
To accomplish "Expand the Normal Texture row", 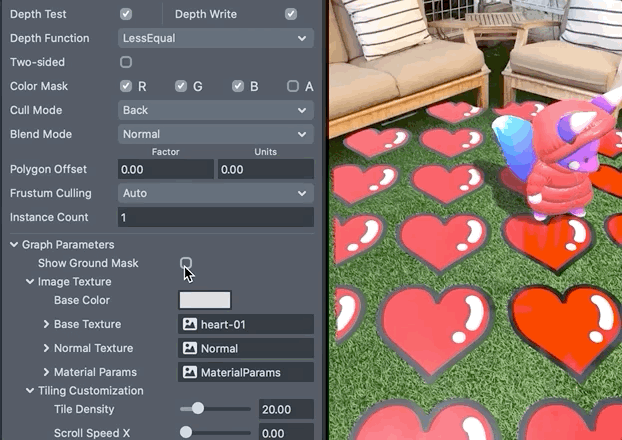I will click(46, 348).
